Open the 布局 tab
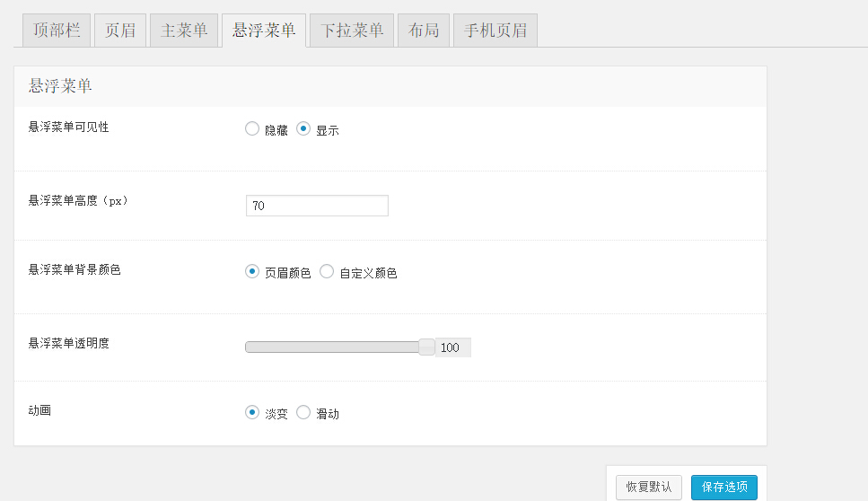The width and height of the screenshot is (868, 501). (x=424, y=31)
